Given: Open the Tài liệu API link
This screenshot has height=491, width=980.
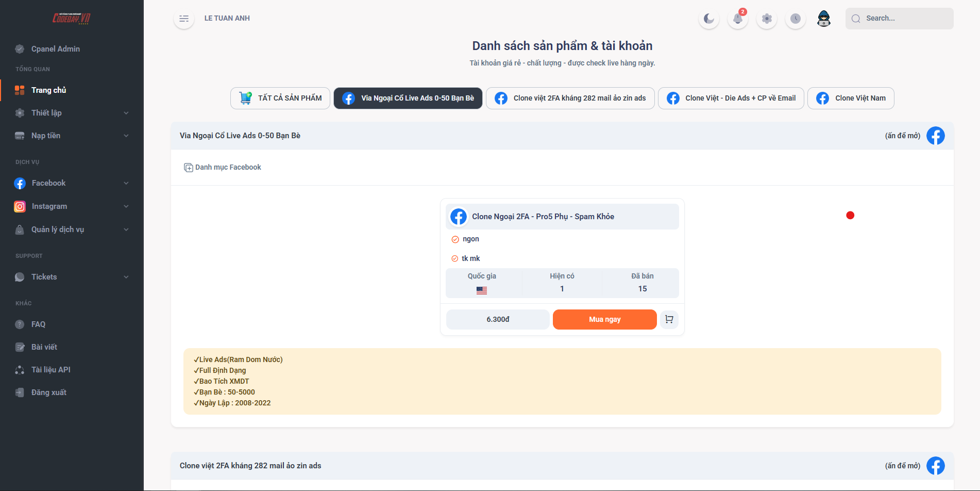Looking at the screenshot, I should 50,370.
